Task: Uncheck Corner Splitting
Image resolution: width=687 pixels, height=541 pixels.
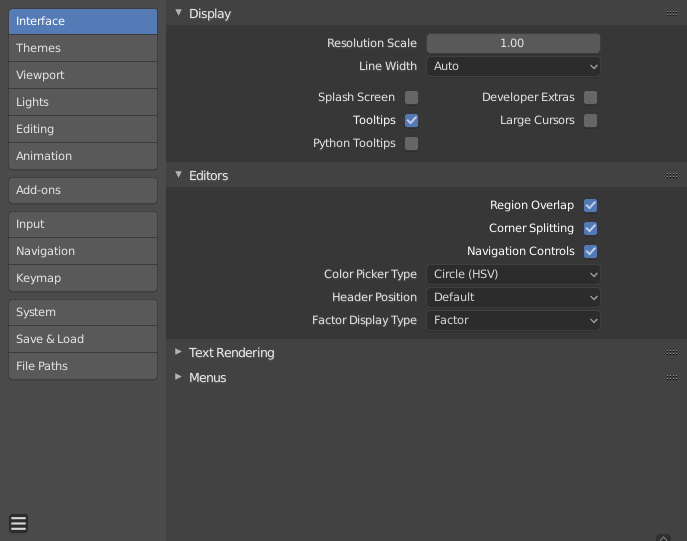Action: [x=590, y=228]
